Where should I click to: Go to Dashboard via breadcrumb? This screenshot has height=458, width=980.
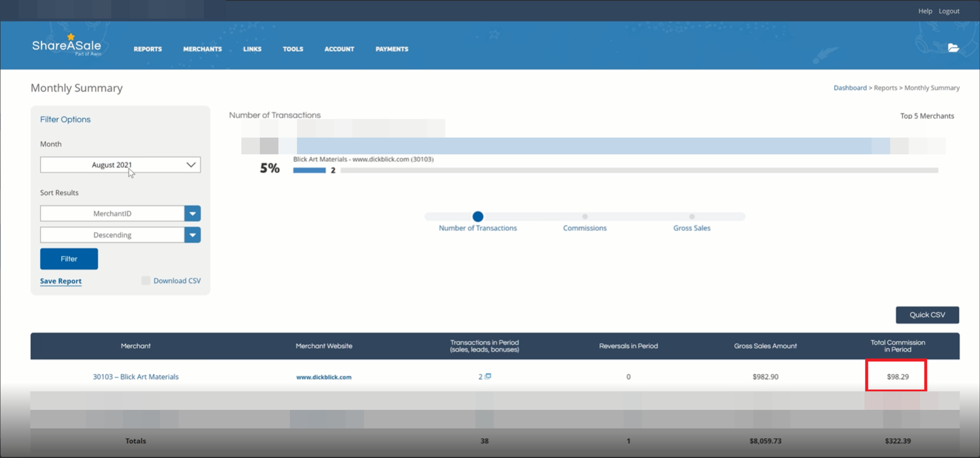(x=850, y=88)
